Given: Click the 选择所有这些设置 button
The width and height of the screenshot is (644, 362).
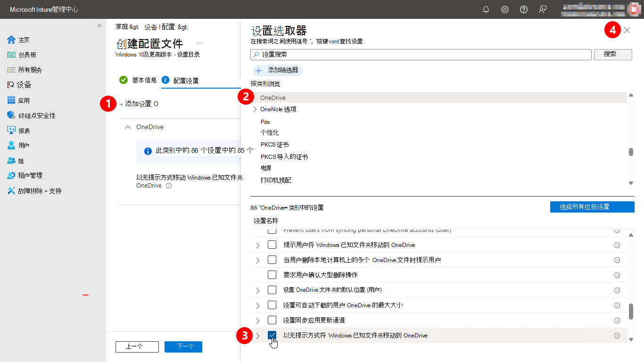Looking at the screenshot, I should click(x=592, y=207).
